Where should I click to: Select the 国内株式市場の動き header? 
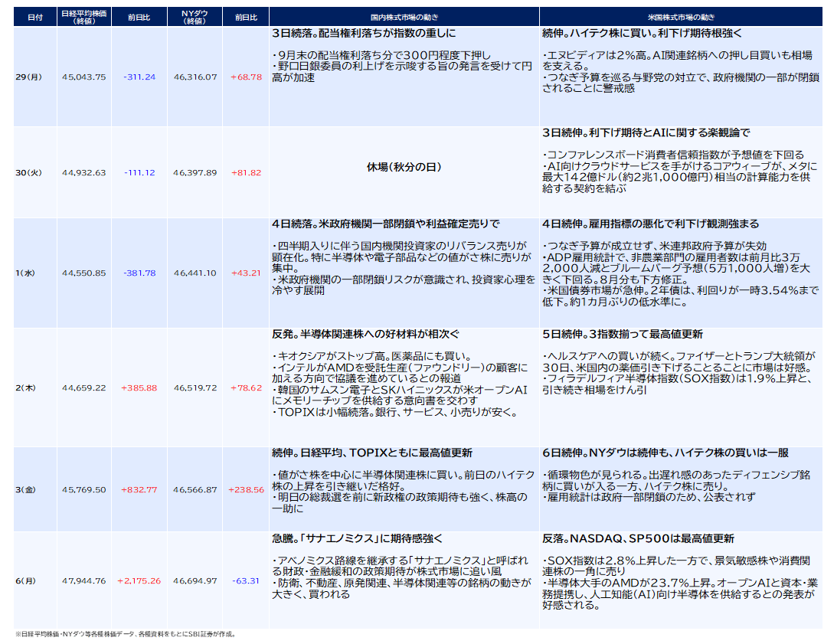(404, 17)
